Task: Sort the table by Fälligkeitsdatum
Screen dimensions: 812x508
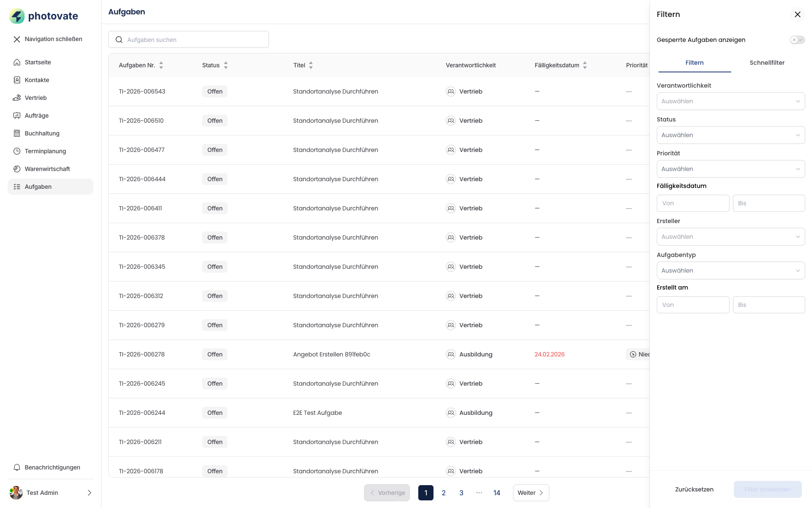Action: (584, 65)
